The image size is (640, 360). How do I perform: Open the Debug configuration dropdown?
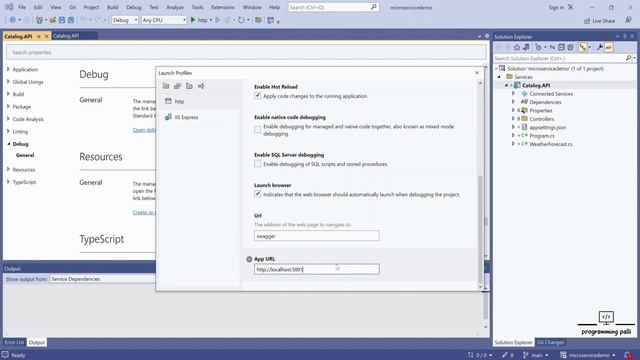click(125, 20)
